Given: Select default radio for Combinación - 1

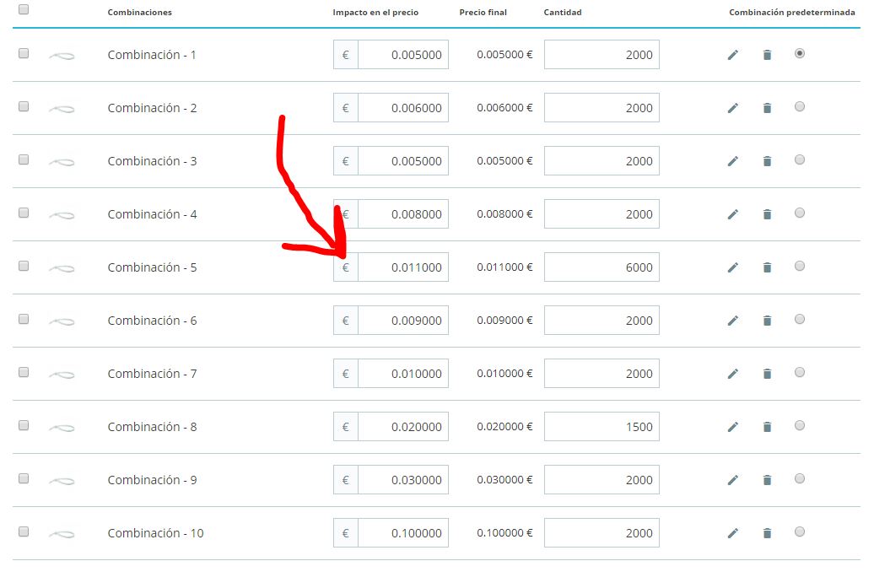Looking at the screenshot, I should pos(799,53).
